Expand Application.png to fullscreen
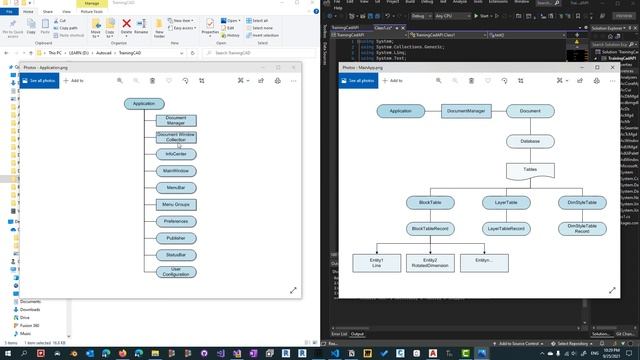 293,290
